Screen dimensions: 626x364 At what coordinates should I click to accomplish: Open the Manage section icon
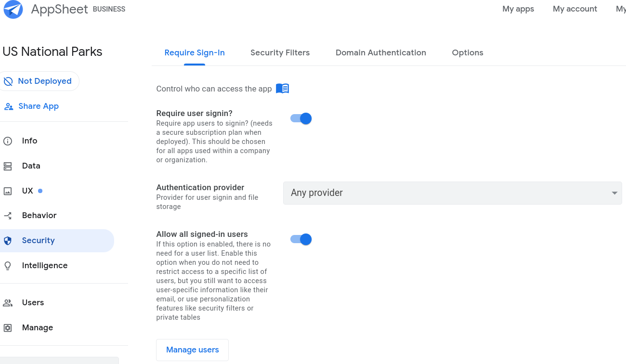(8, 327)
